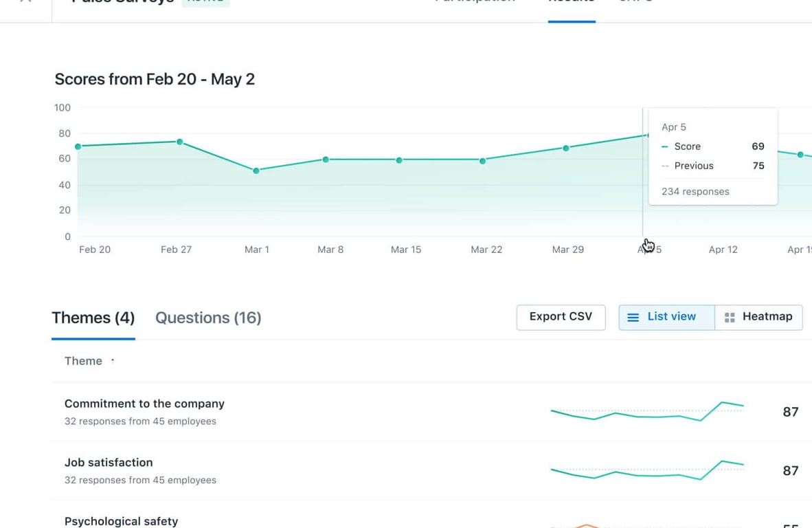
Task: Export results with Export CSV button
Action: (x=561, y=317)
